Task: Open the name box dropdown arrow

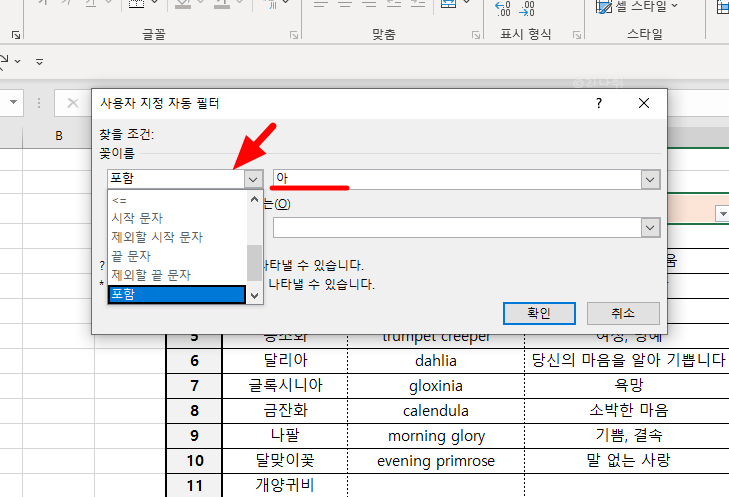Action: coord(13,102)
